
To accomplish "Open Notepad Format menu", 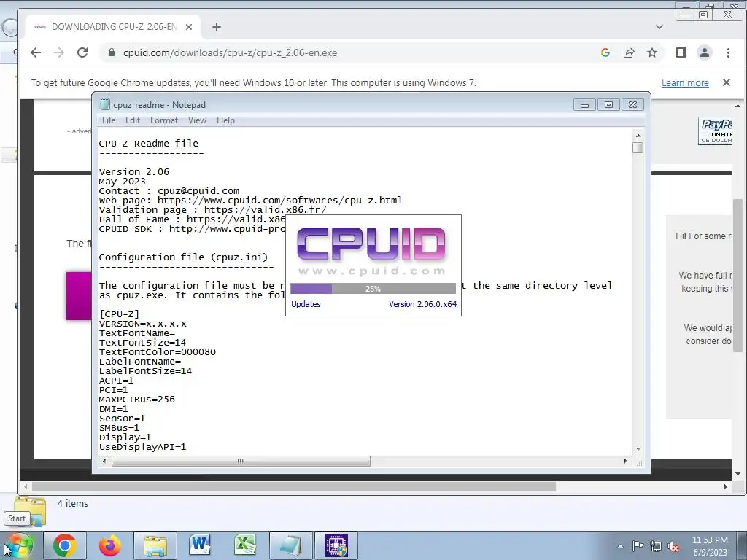I will pyautogui.click(x=164, y=120).
